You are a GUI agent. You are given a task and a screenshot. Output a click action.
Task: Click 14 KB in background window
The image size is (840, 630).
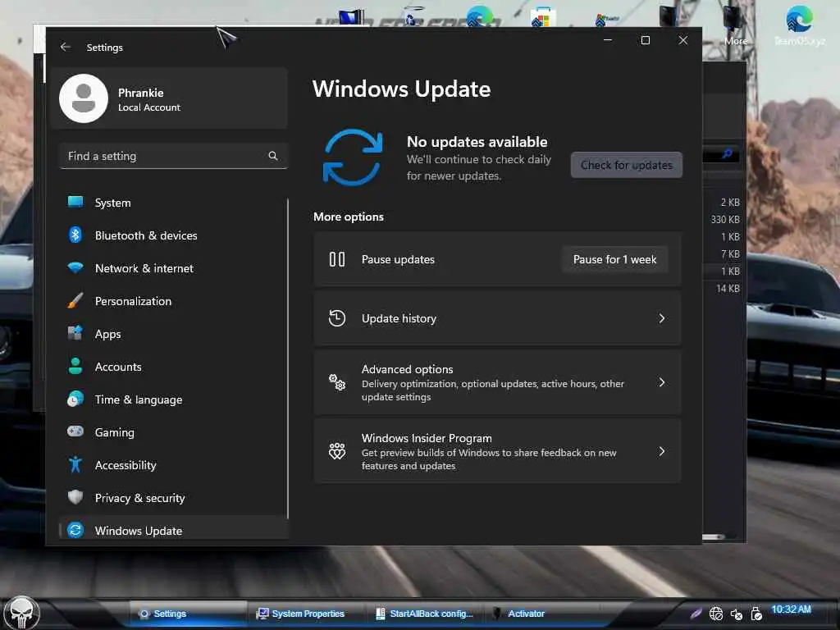728,288
